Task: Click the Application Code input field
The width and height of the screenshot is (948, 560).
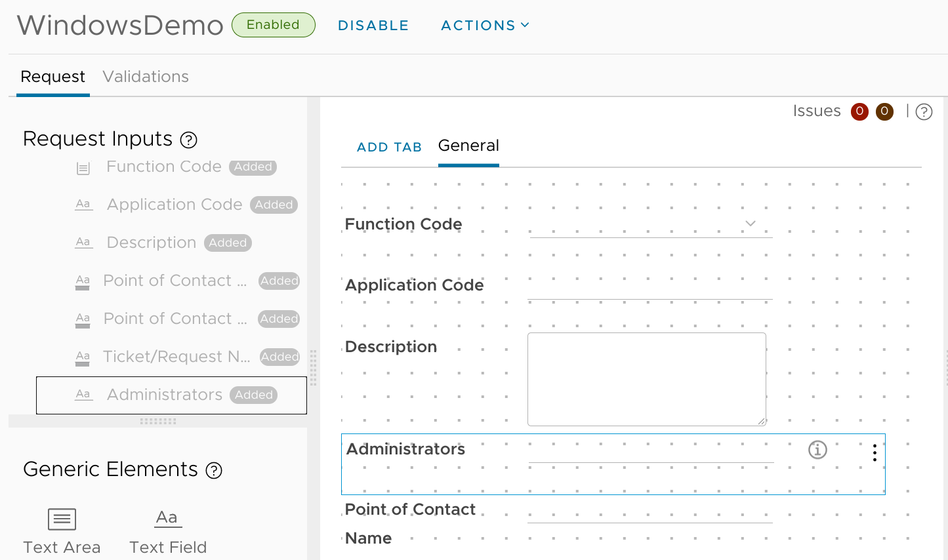Action: 649,287
